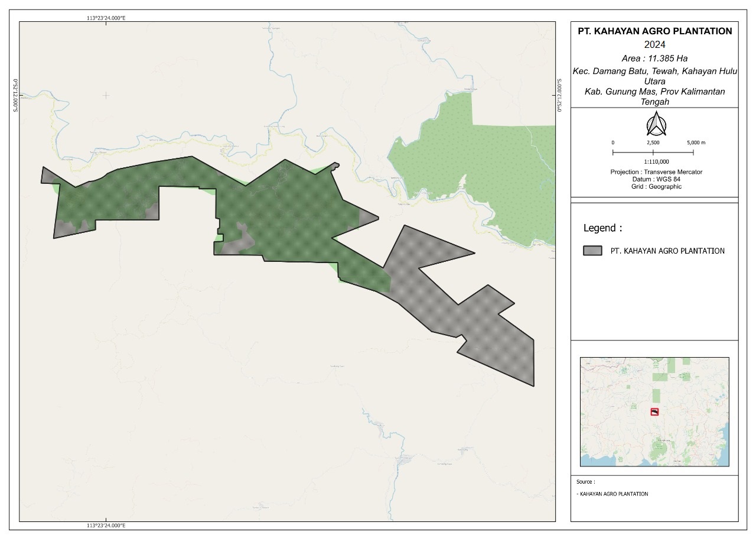Click the top longitude label 113°23'24.000"E
Viewport: 756px width, 535px height.
(x=106, y=18)
